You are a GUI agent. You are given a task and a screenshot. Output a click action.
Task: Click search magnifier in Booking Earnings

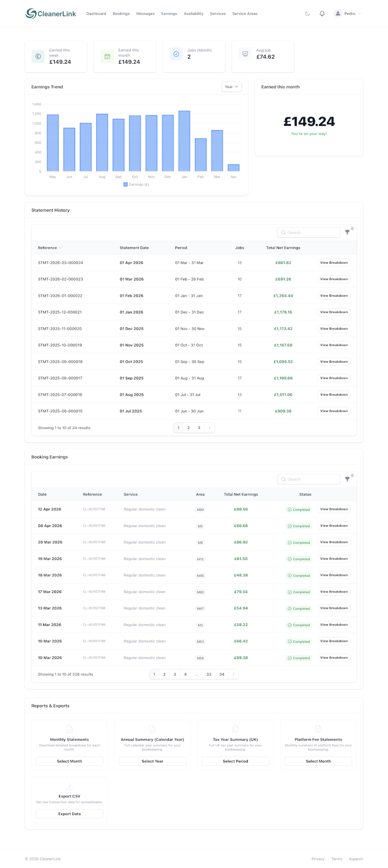pyautogui.click(x=284, y=479)
